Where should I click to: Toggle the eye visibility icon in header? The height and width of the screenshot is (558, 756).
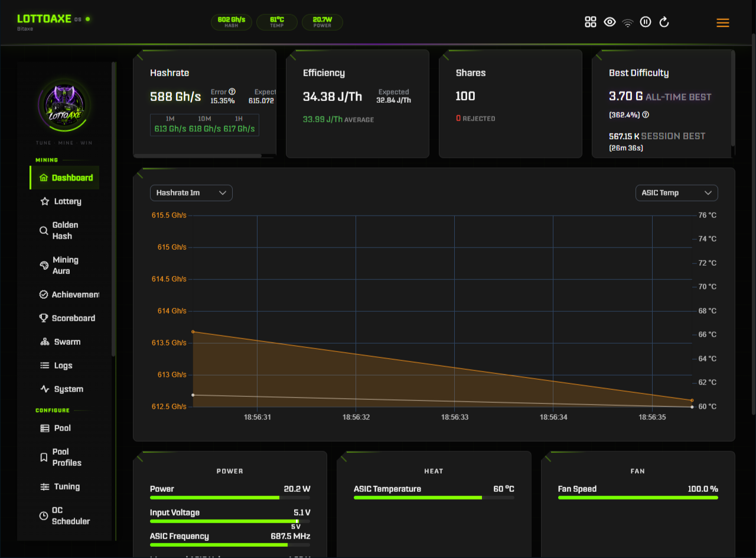[610, 22]
